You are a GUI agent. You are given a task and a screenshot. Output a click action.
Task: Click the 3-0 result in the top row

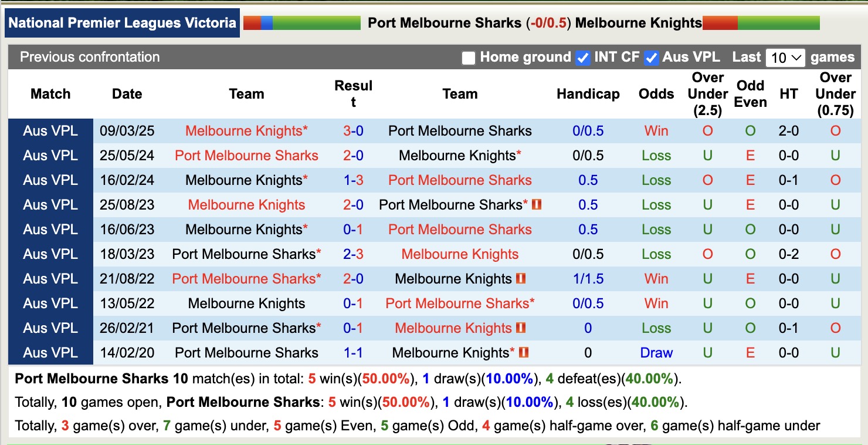(354, 131)
